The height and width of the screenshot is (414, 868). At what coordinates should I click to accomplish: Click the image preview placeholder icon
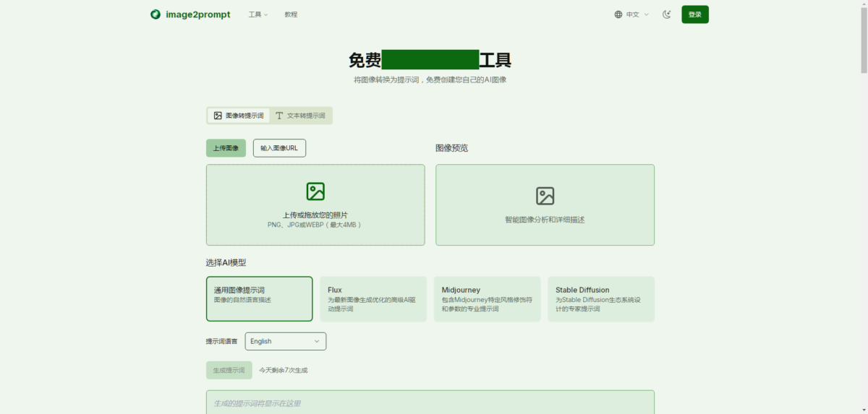(x=545, y=196)
